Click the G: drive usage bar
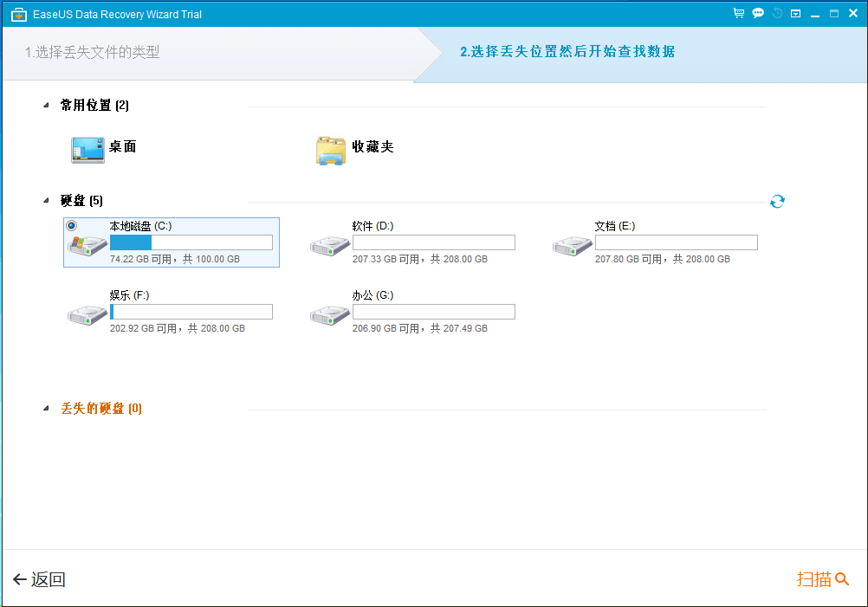 click(x=434, y=312)
